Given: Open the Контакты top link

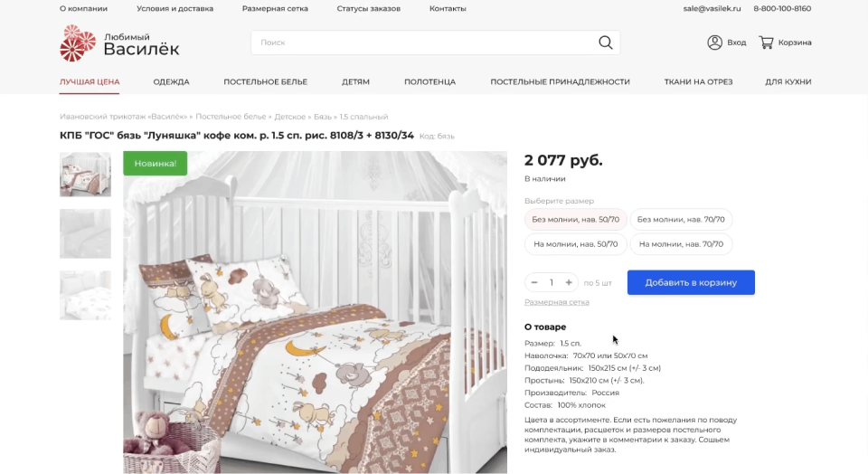Looking at the screenshot, I should click(448, 9).
